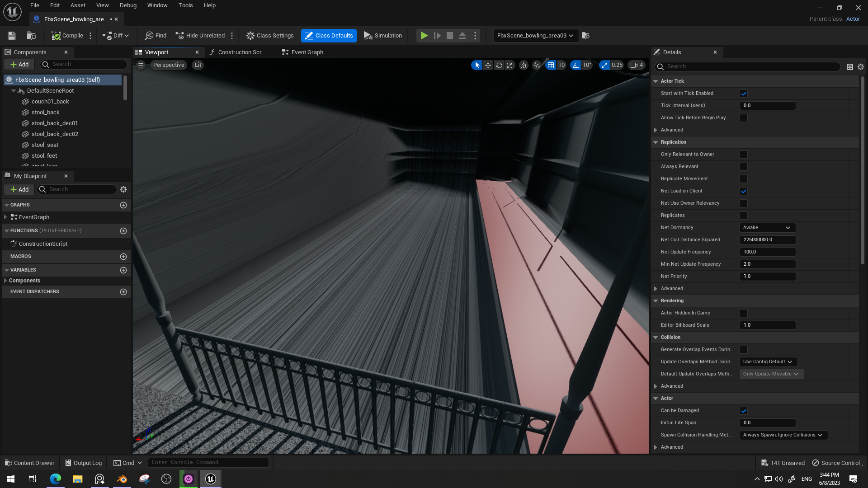Add a new graph with plus icon
This screenshot has width=868, height=488.
point(123,205)
